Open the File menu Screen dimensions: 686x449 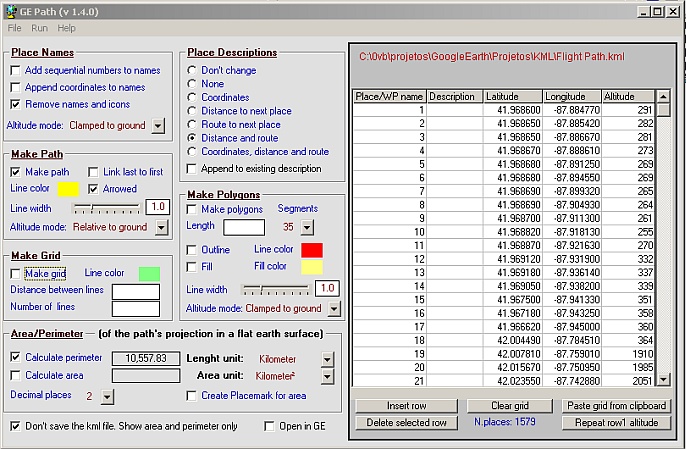point(14,28)
